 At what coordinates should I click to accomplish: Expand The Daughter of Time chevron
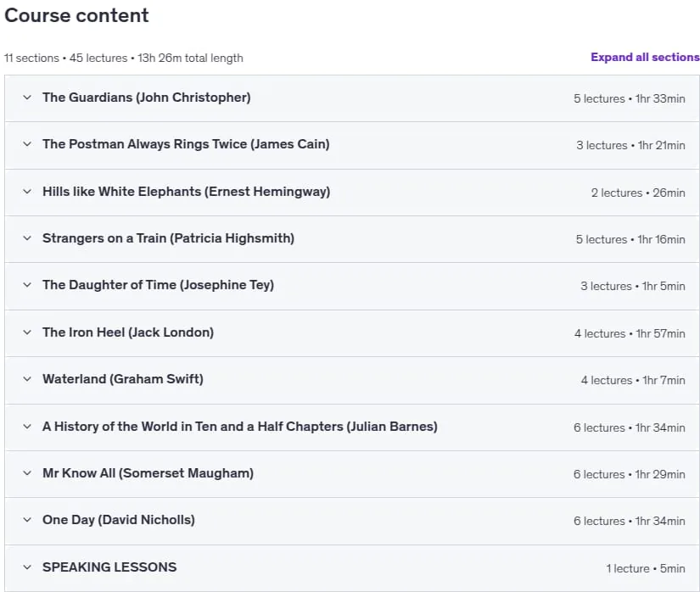(27, 285)
